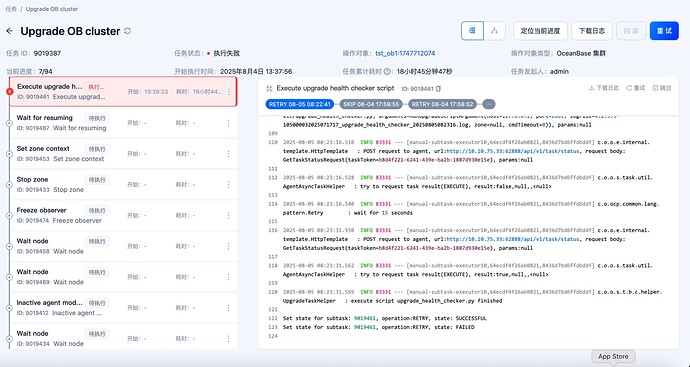The height and width of the screenshot is (367, 690).
Task: Click 'upgrade_health_checker.py finished' log text
Action: [449, 301]
